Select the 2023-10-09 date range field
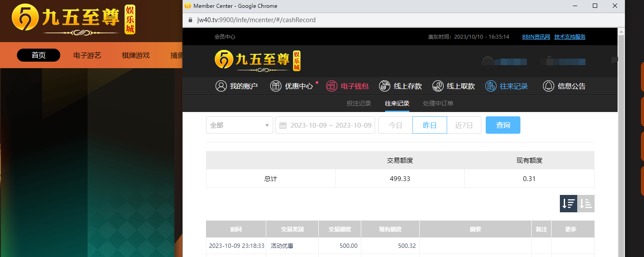The image size is (644, 257). [325, 125]
